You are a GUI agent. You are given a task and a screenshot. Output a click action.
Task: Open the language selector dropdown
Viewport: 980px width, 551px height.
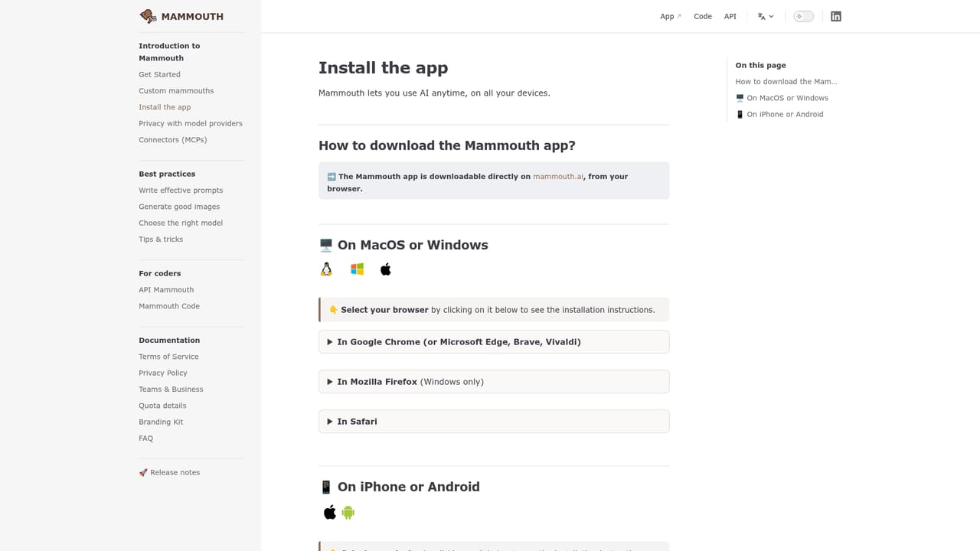tap(766, 16)
